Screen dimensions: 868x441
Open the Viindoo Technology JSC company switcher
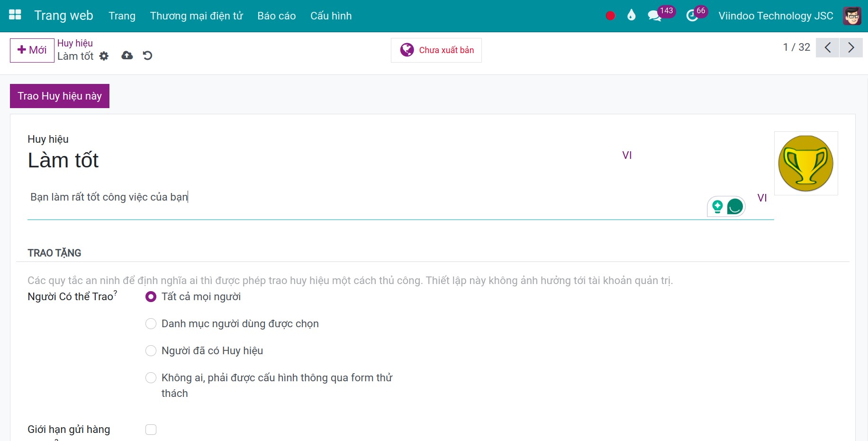tap(776, 16)
